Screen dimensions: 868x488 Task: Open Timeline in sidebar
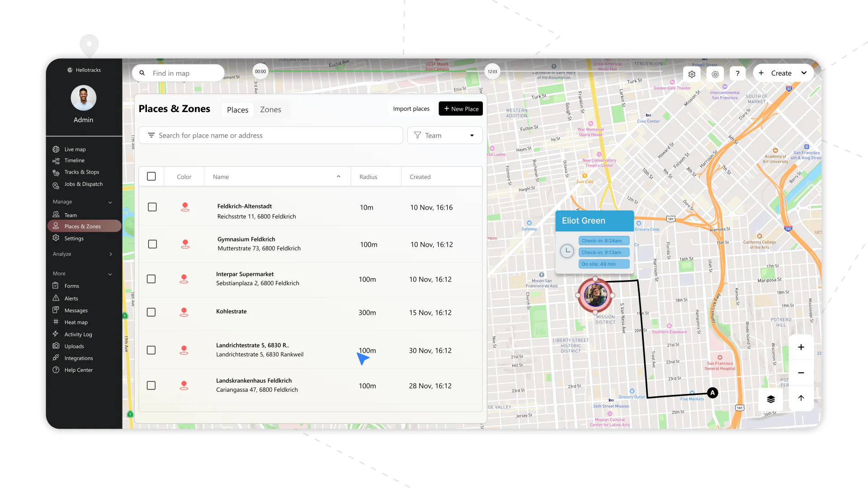(74, 160)
